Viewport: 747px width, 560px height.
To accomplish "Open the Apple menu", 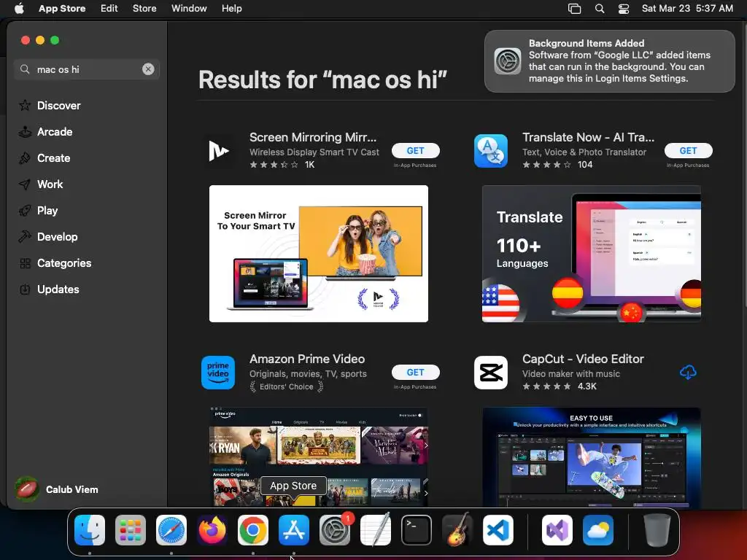I will pos(19,8).
